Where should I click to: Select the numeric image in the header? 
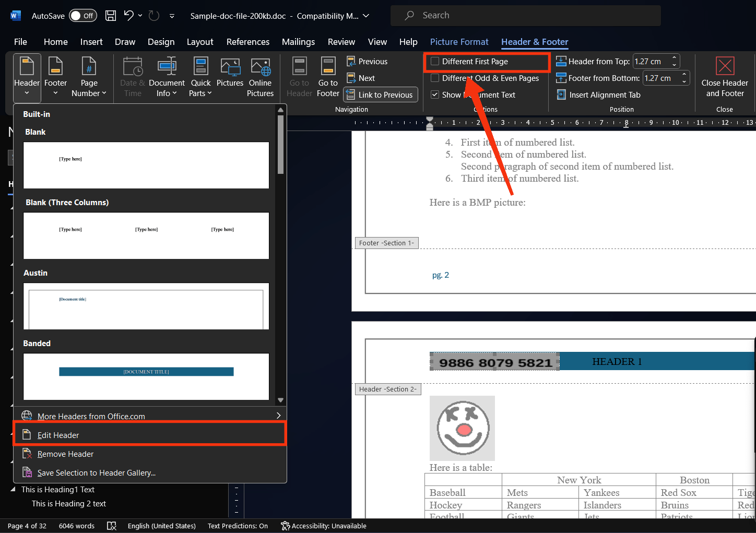[494, 361]
